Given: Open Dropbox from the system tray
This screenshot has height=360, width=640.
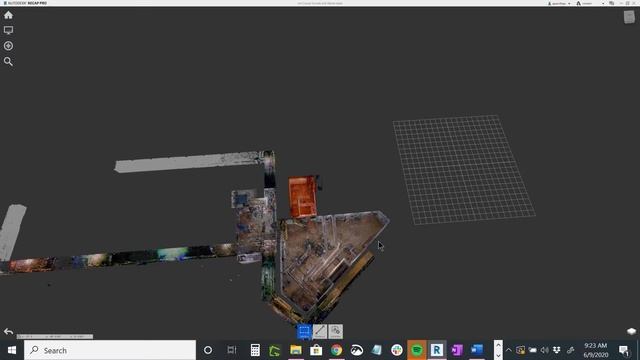Looking at the screenshot, I should (x=557, y=350).
